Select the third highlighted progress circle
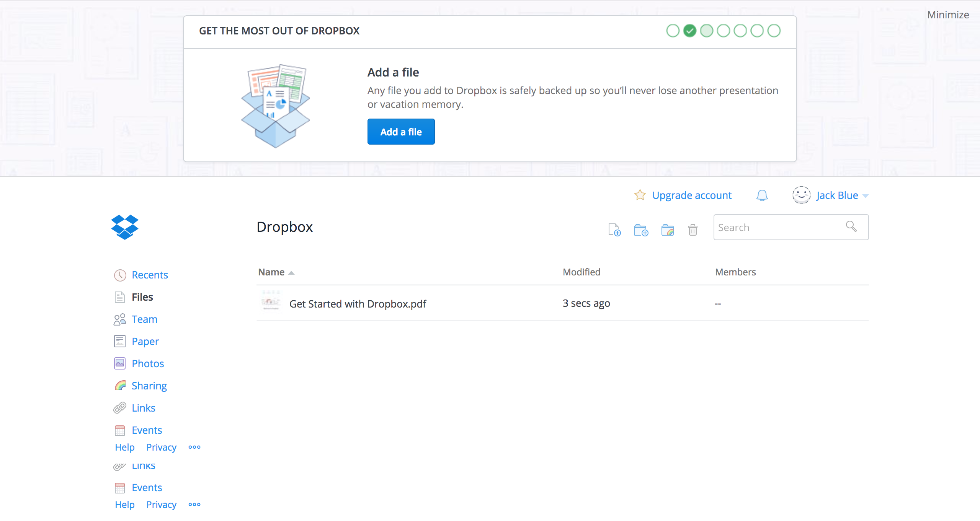This screenshot has height=521, width=980. pos(706,31)
